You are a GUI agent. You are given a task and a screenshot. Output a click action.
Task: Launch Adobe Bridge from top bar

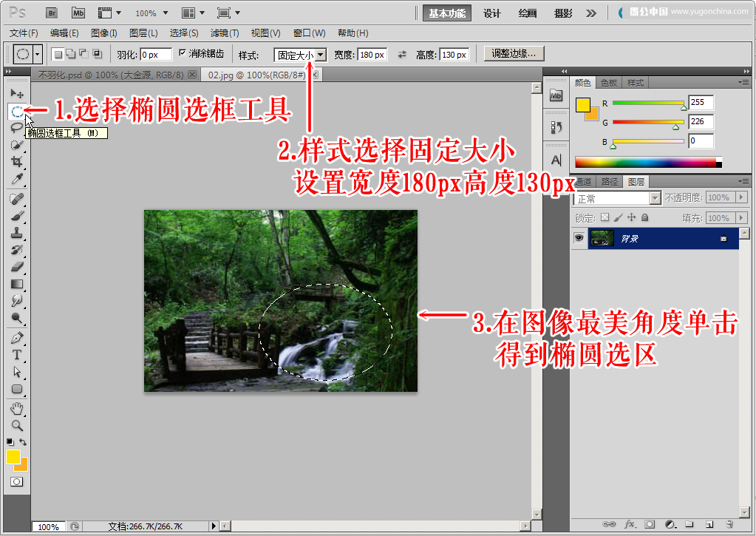[52, 13]
